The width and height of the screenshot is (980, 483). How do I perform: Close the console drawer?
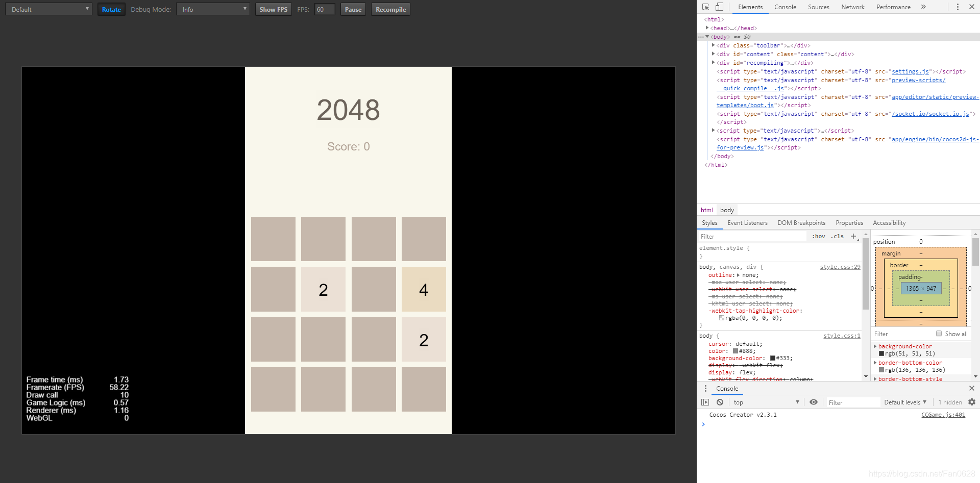[x=972, y=389]
